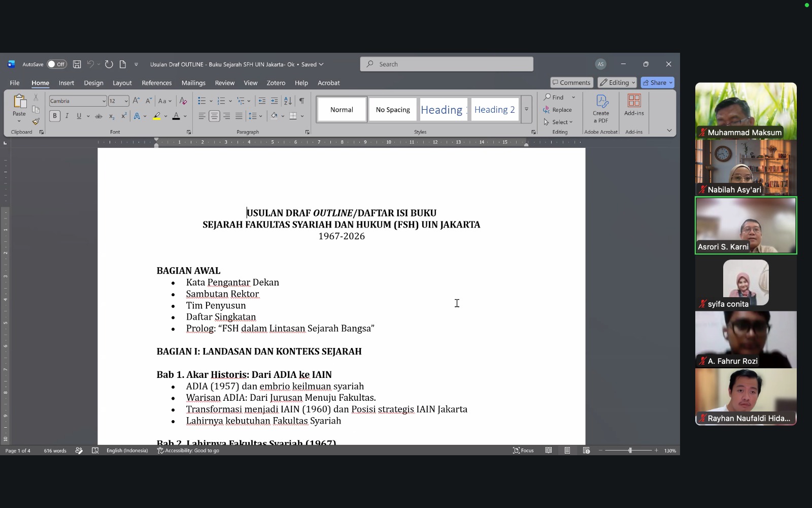Image resolution: width=812 pixels, height=508 pixels.
Task: Switch to the Insert tab
Action: pos(66,83)
